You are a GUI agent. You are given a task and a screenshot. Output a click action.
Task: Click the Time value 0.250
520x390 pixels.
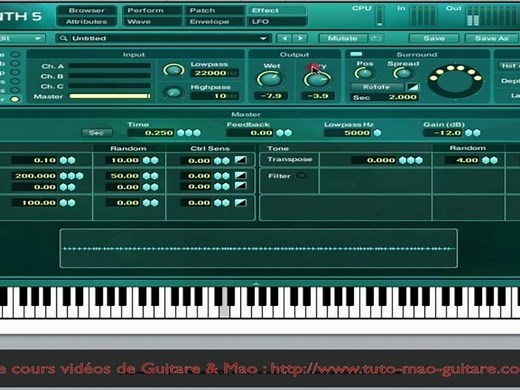151,133
